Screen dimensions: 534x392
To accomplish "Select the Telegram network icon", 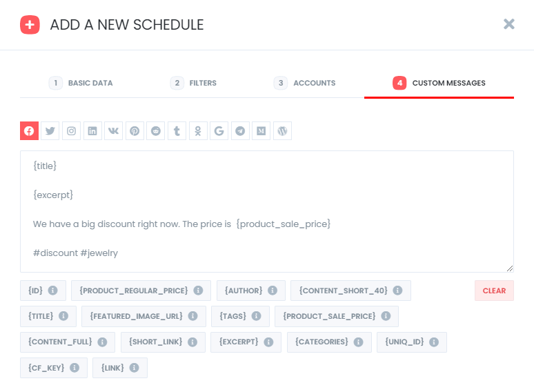I will (240, 130).
